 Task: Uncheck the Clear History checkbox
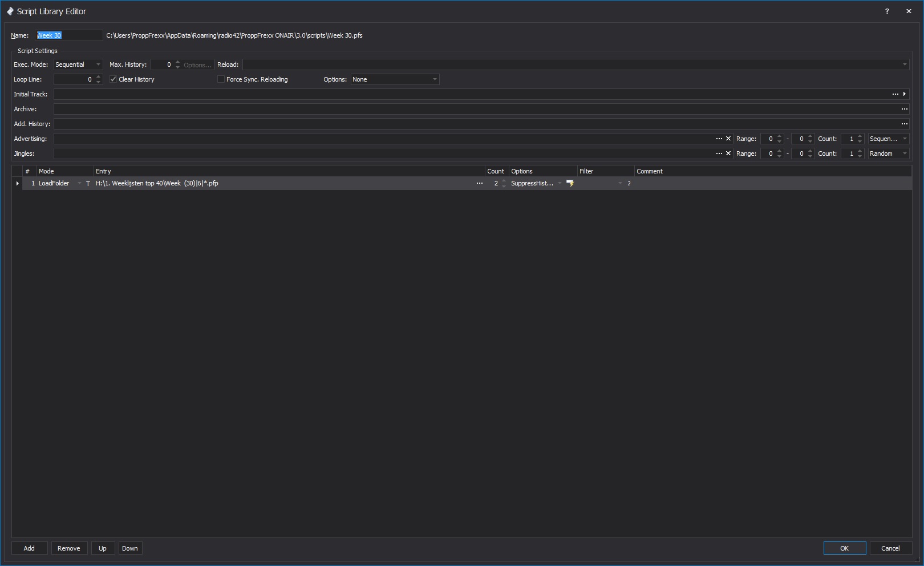(114, 79)
